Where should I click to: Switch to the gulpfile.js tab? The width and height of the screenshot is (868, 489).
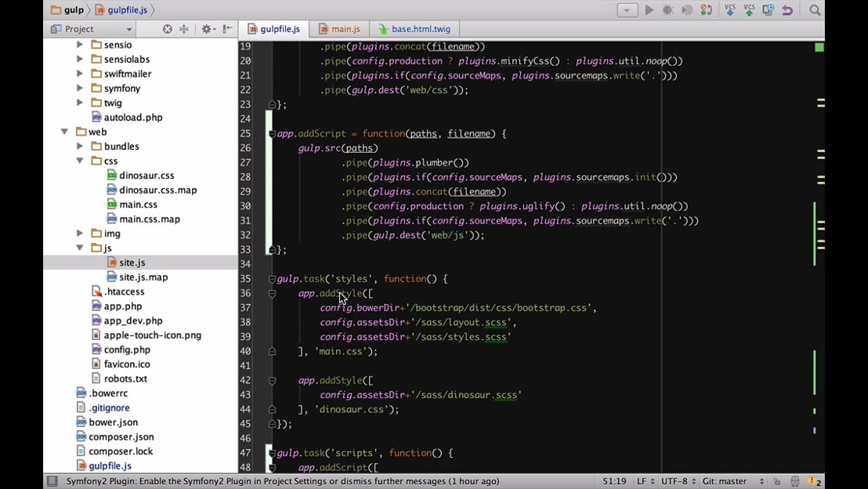pos(274,29)
